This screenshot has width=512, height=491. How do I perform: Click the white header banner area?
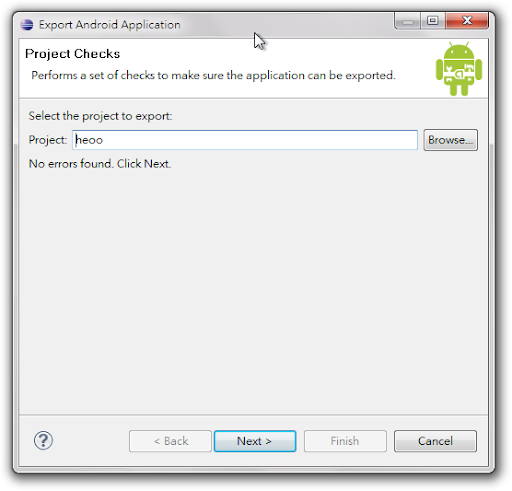253,69
